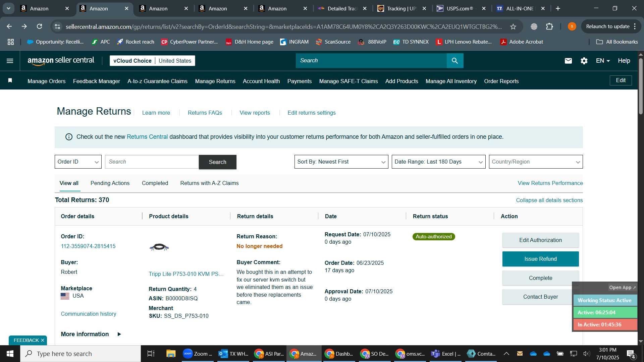Click the Contact Buyer button
This screenshot has height=362, width=644.
540,297
